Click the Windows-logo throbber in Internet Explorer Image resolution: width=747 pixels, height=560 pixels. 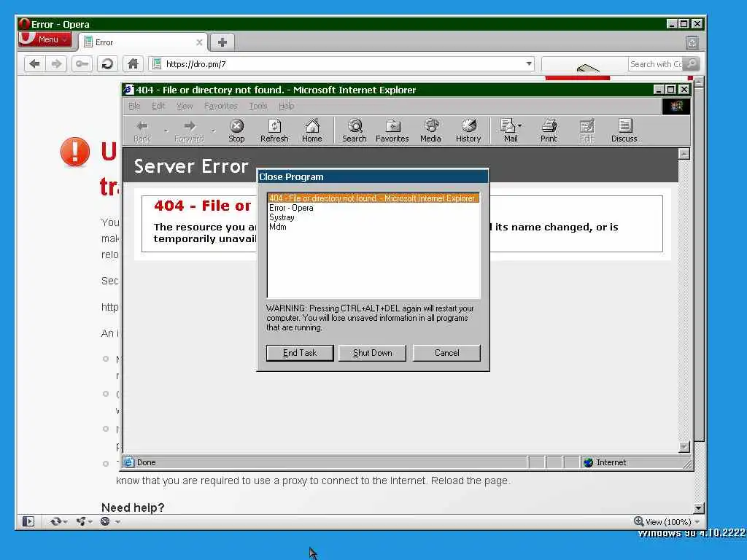click(x=676, y=106)
